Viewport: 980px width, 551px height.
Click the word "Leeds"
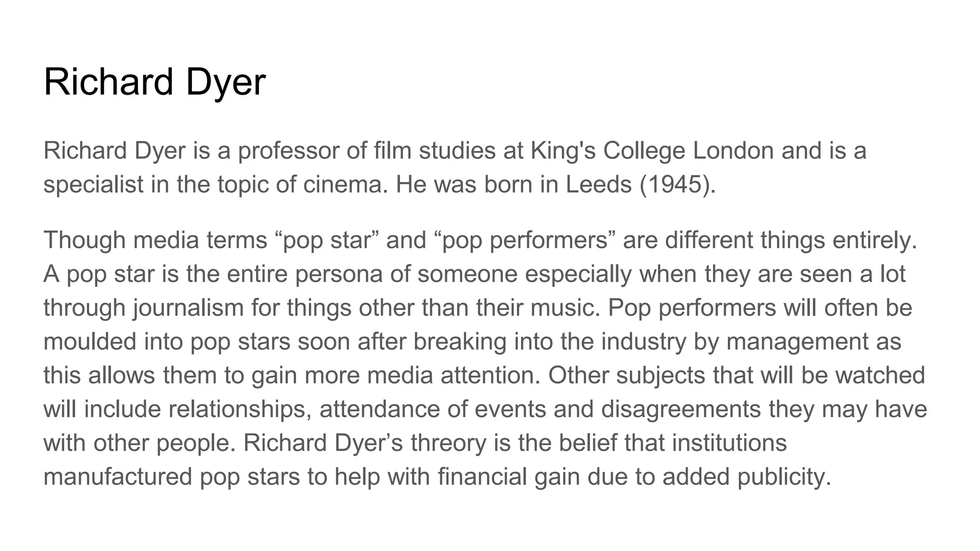click(x=599, y=185)
